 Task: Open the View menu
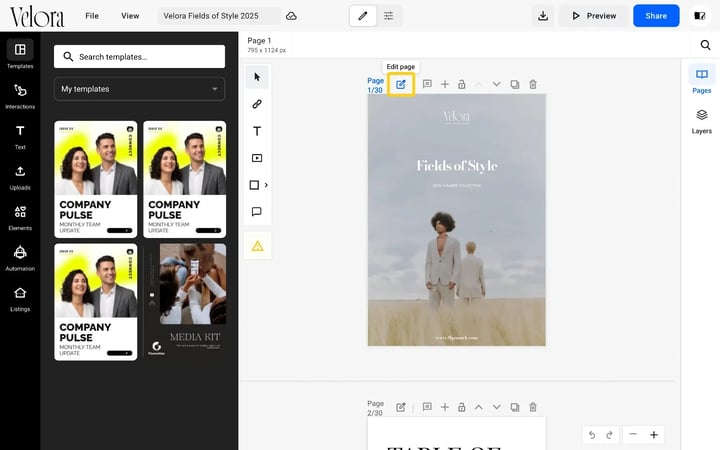click(130, 16)
